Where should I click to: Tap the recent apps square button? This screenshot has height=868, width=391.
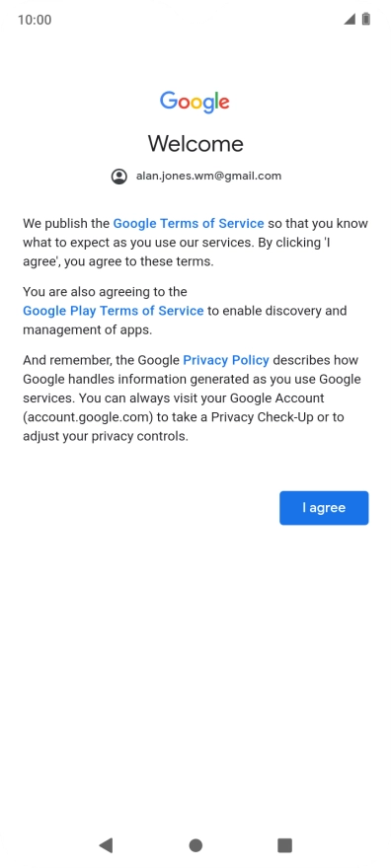(284, 845)
